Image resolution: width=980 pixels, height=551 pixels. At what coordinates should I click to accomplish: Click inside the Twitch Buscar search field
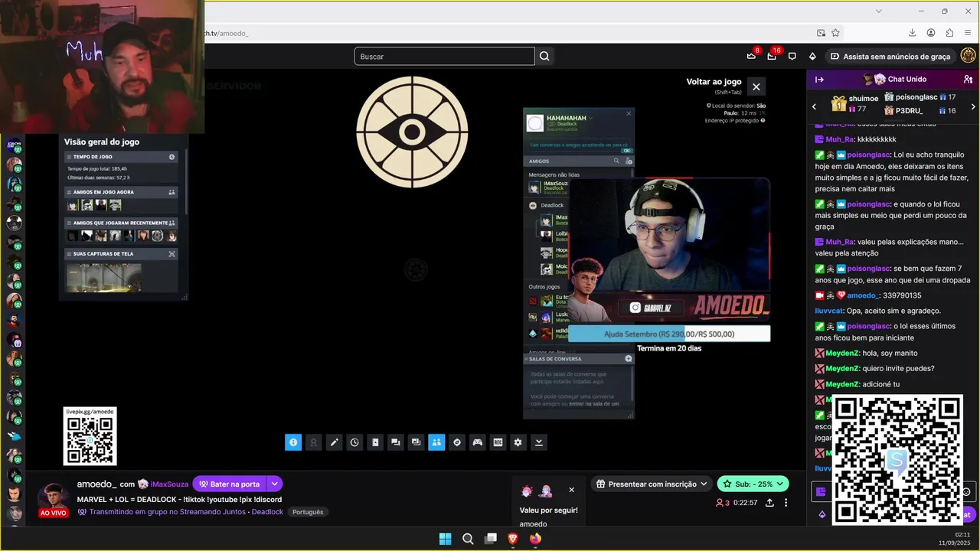[x=444, y=56]
